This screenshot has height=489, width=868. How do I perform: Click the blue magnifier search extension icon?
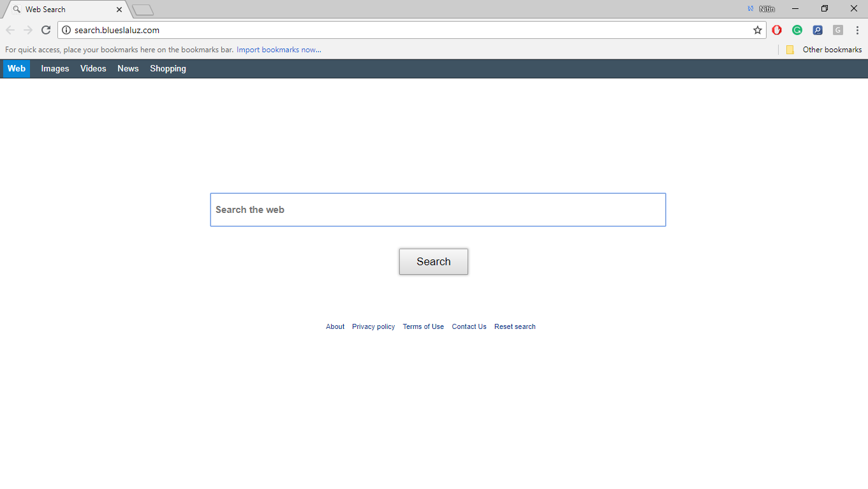point(818,29)
